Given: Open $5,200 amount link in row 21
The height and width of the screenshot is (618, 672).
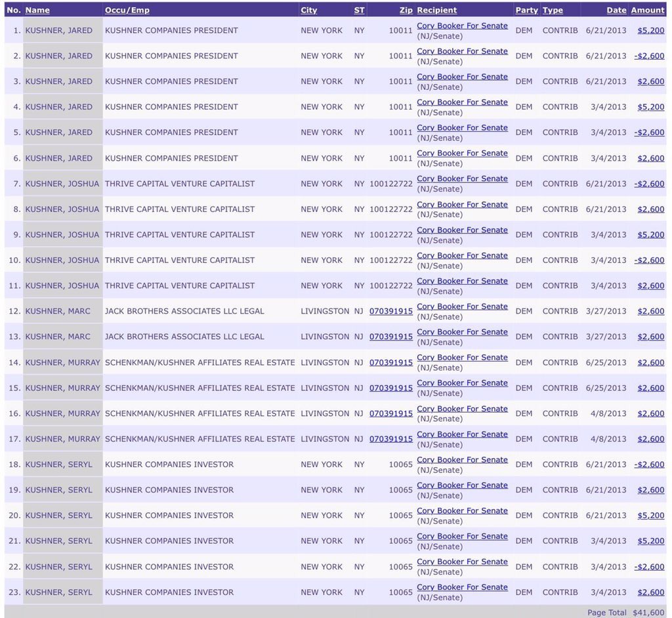Looking at the screenshot, I should 650,541.
